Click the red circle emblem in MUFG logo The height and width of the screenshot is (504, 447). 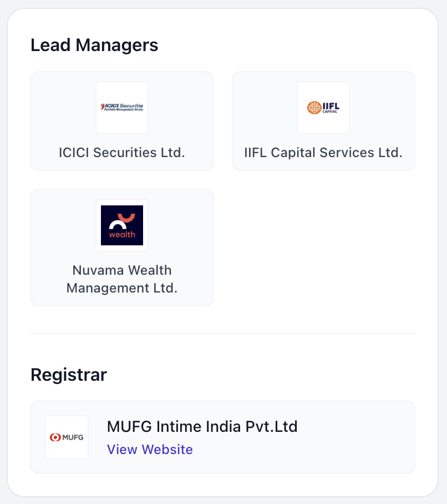55,437
